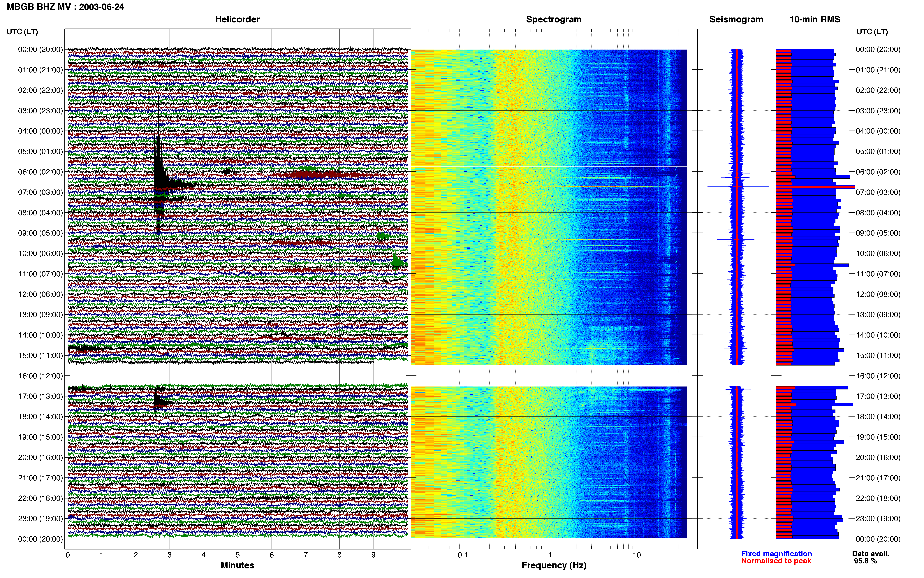Screen dimensions: 924x578
Task: Click the 'Spectrogram' panel heading
Action: (554, 19)
